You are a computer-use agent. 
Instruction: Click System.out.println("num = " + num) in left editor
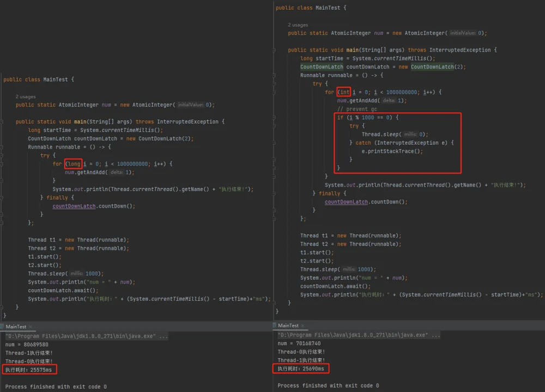pos(81,282)
